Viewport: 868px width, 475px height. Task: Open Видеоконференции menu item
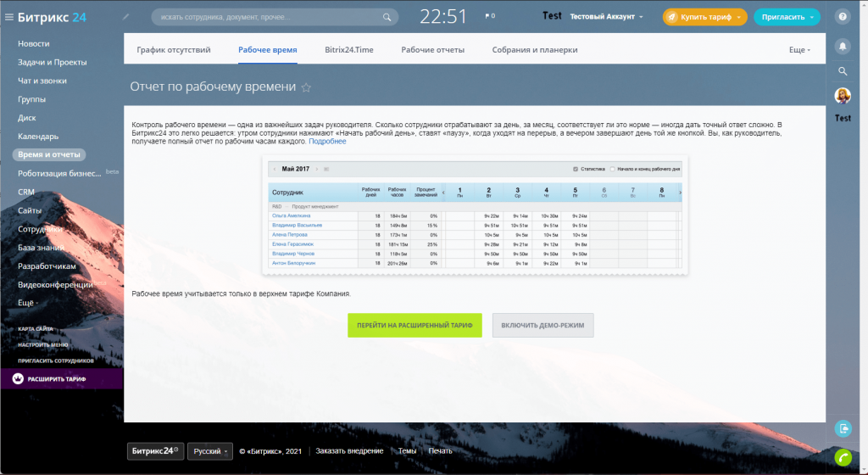tap(55, 284)
